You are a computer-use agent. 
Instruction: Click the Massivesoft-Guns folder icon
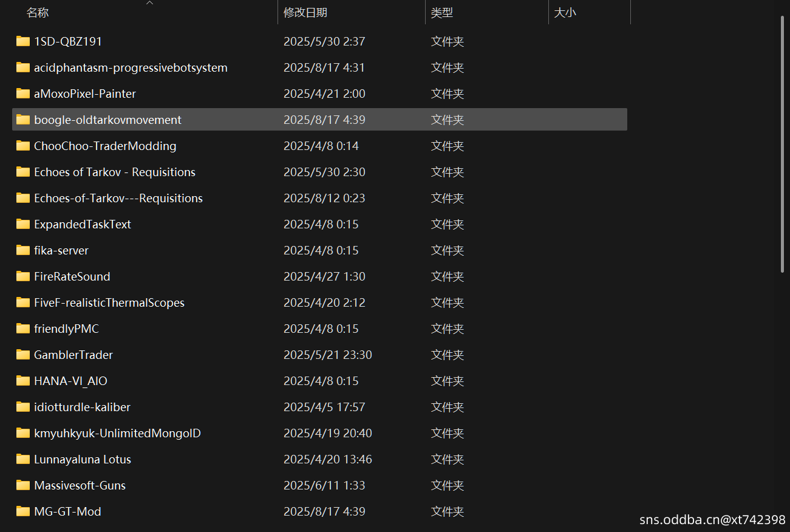pos(23,485)
